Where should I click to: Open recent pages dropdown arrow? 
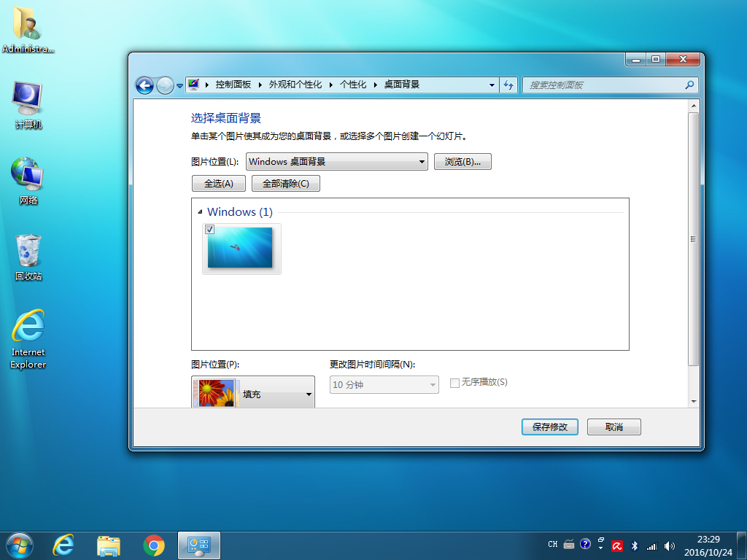(x=179, y=86)
